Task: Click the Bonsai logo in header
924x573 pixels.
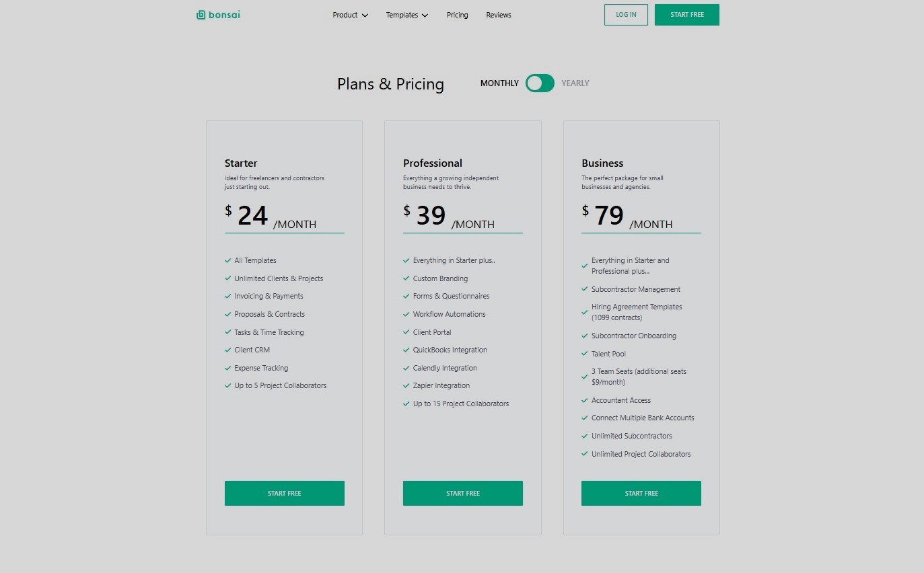Action: [218, 15]
